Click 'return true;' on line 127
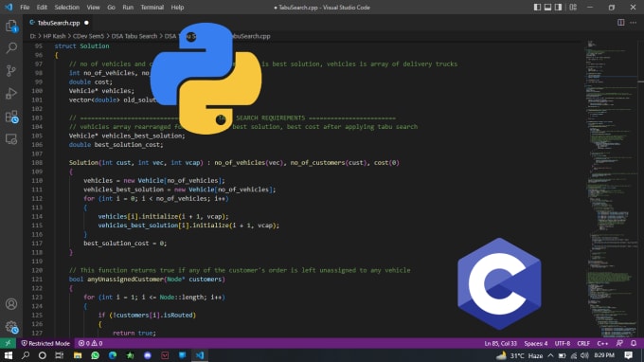 pos(134,333)
